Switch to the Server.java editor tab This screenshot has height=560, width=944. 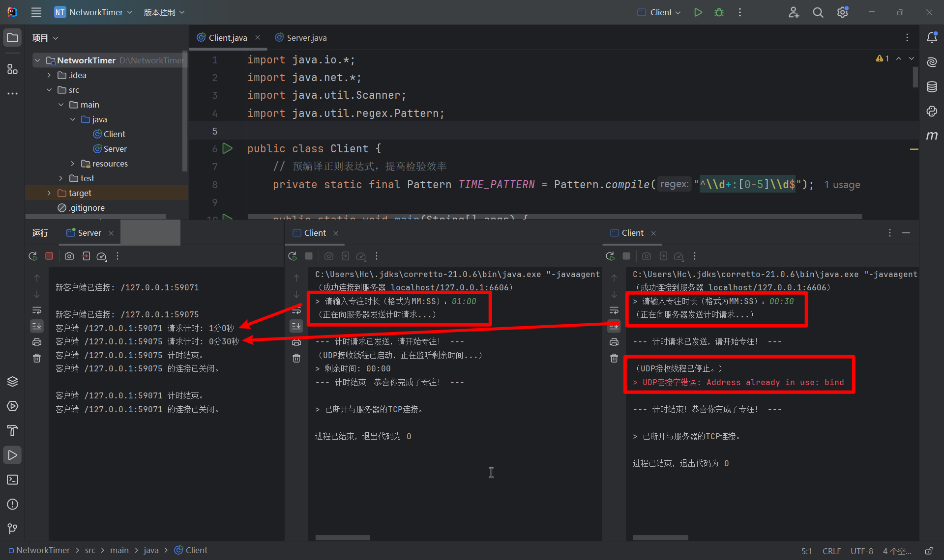pyautogui.click(x=306, y=38)
